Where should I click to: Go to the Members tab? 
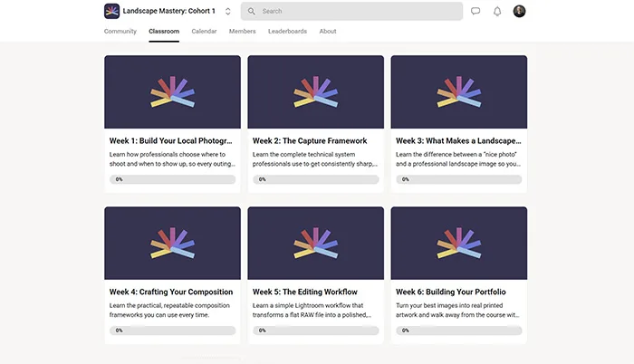(x=242, y=31)
